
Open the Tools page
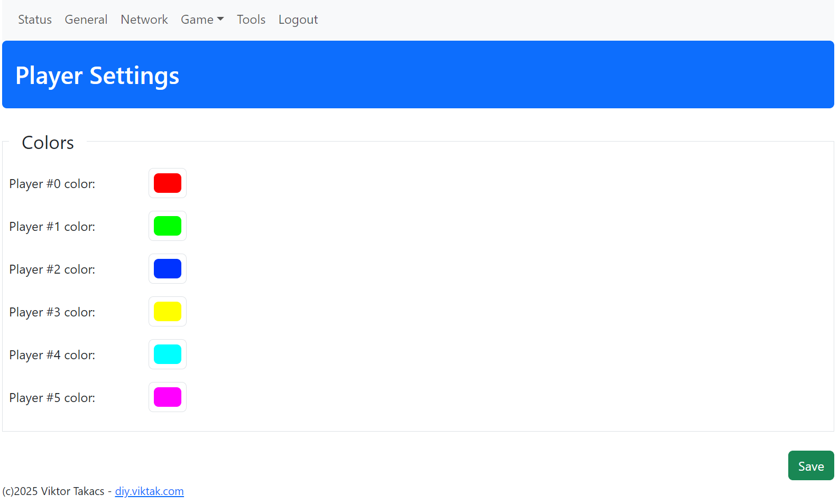point(251,20)
